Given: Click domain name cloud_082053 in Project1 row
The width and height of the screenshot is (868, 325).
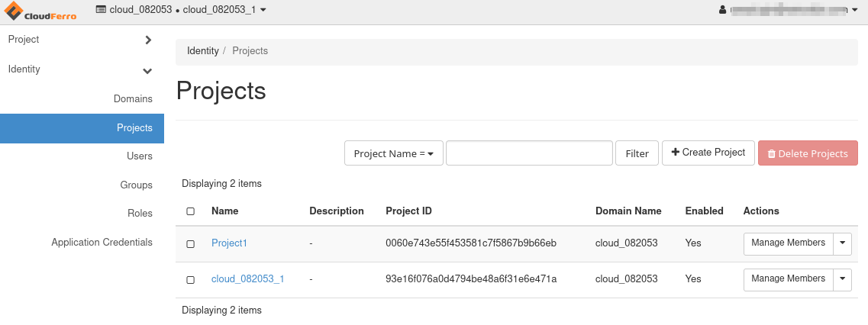Looking at the screenshot, I should [x=627, y=243].
